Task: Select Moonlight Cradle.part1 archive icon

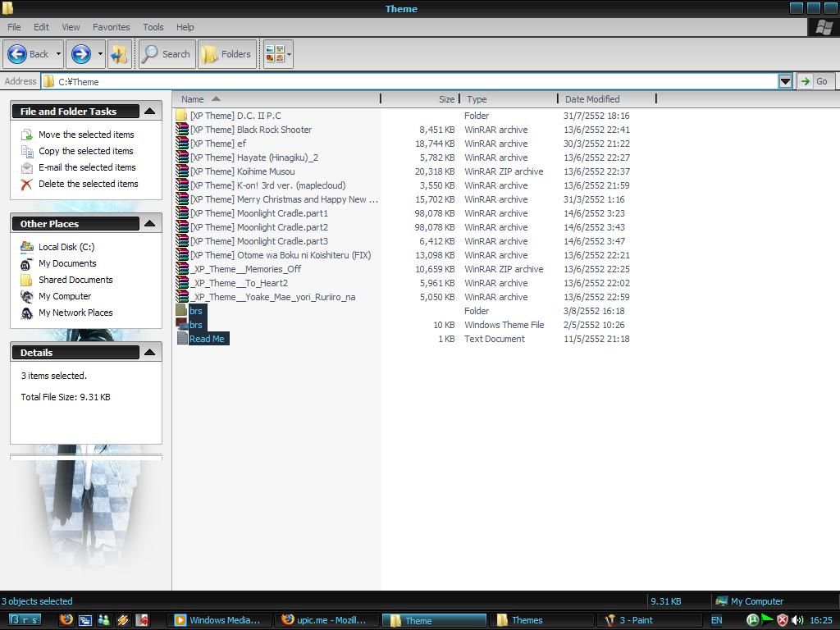Action: (x=181, y=212)
